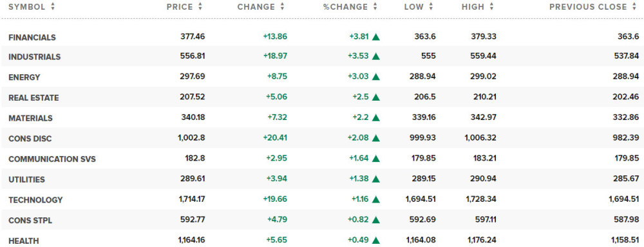Click the PREVIOUS CLOSE column header text

click(x=588, y=7)
